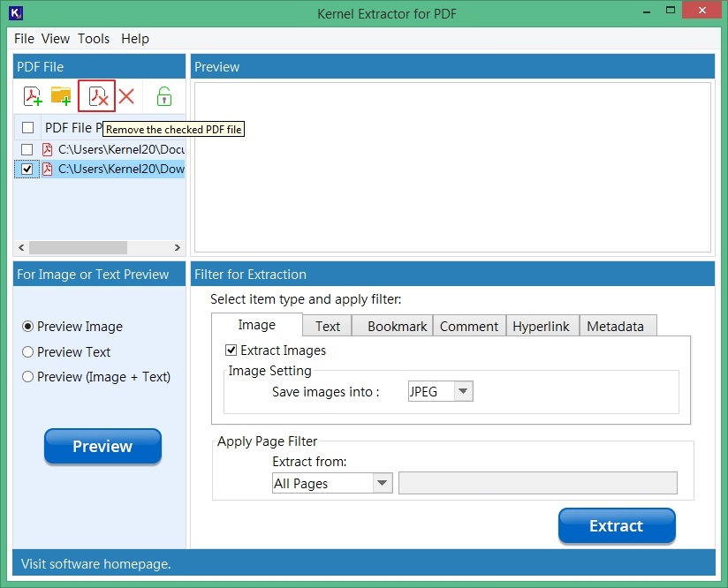Click the red X remove-all icon
This screenshot has height=588, width=728.
(x=125, y=96)
